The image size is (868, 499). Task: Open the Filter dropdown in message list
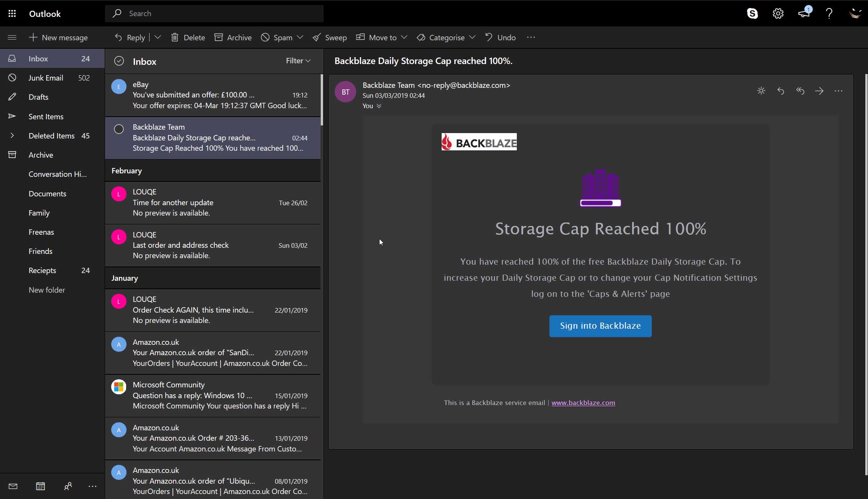coord(298,61)
